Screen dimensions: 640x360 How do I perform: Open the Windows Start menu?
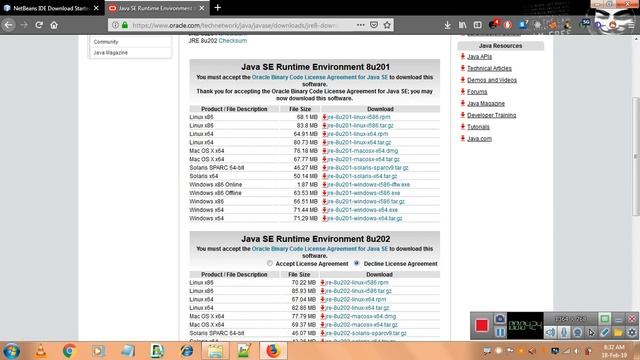pyautogui.click(x=11, y=351)
